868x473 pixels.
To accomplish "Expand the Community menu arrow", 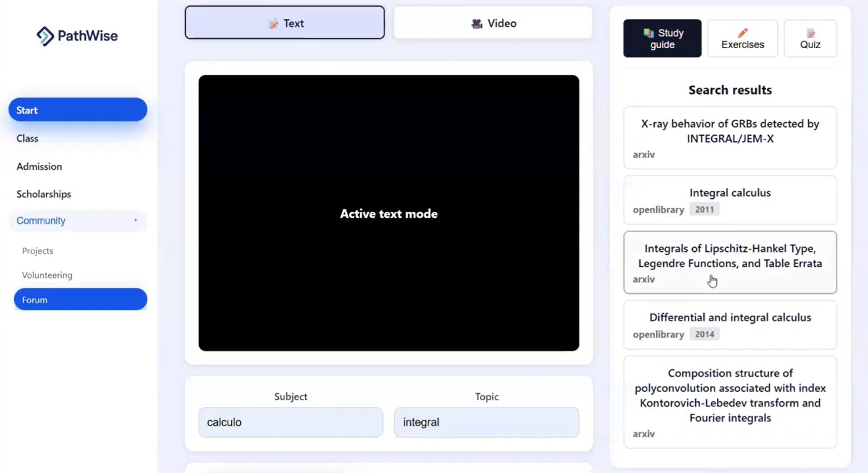I will [136, 220].
